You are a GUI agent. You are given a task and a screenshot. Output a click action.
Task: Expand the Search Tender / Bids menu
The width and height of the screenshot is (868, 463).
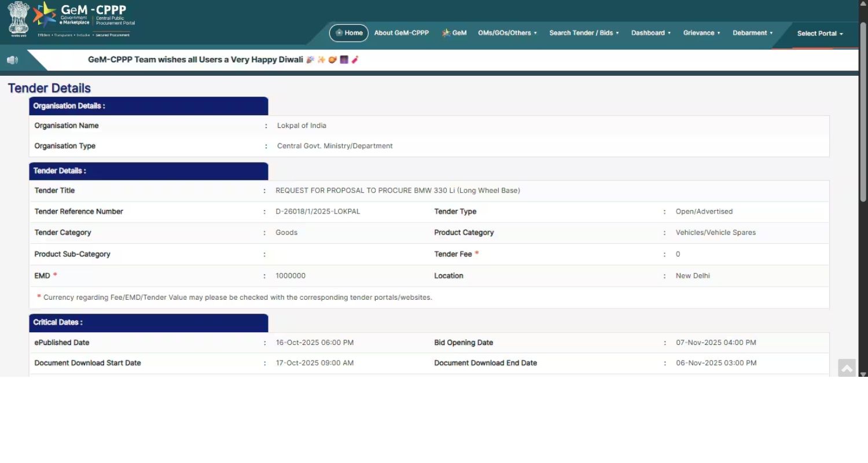tap(584, 33)
